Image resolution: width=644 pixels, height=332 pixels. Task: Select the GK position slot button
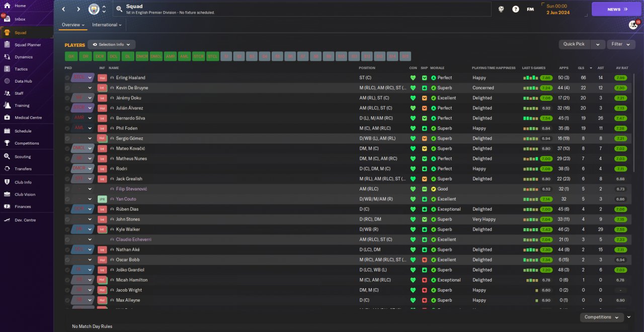[71, 56]
